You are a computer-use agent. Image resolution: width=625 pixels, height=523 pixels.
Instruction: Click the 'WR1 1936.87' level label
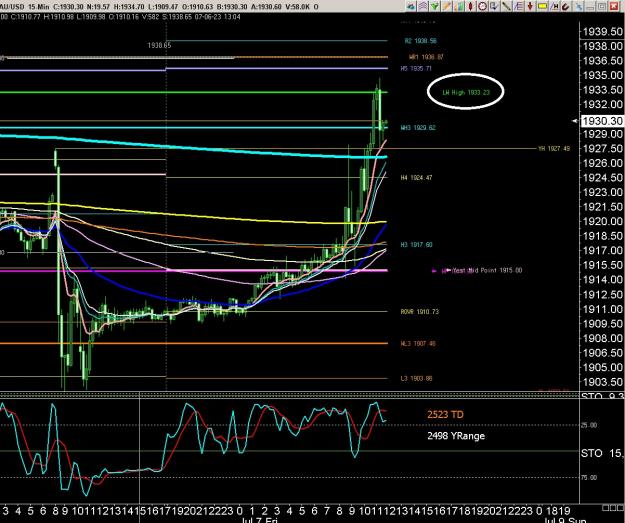tap(426, 57)
